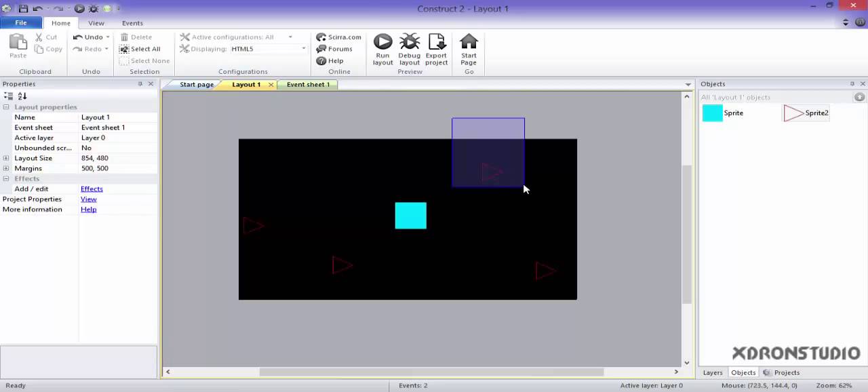868x392 pixels.
Task: Open the File menu
Action: pyautogui.click(x=21, y=22)
